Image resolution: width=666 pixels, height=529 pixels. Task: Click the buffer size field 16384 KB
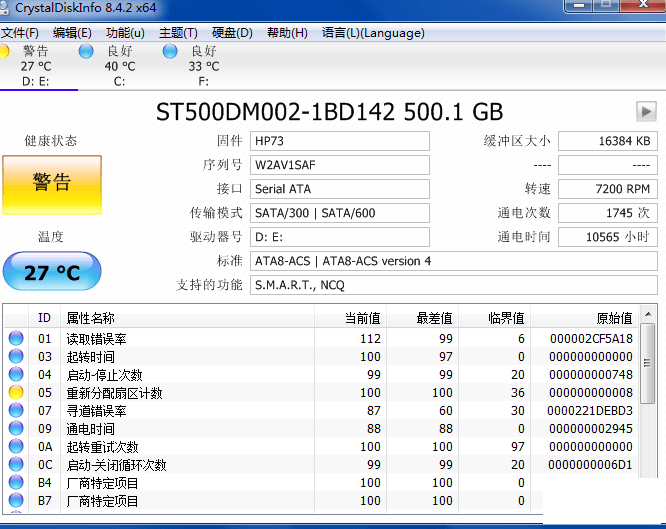coord(608,141)
